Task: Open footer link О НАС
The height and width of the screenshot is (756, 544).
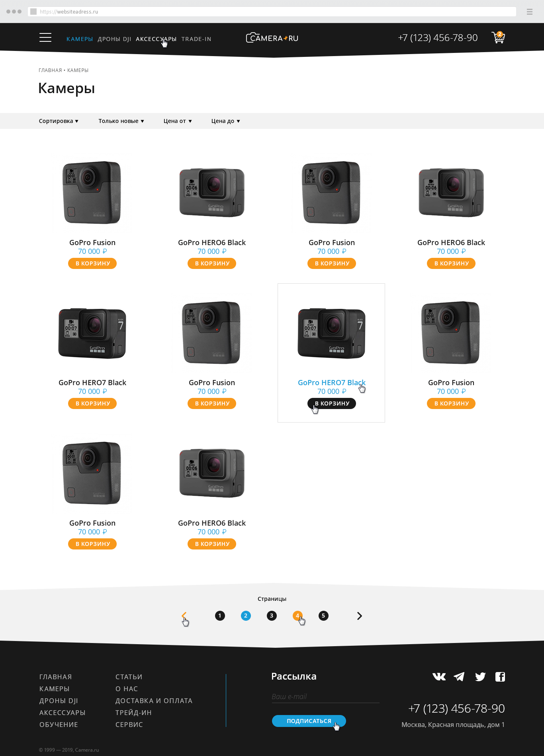Action: pos(127,689)
